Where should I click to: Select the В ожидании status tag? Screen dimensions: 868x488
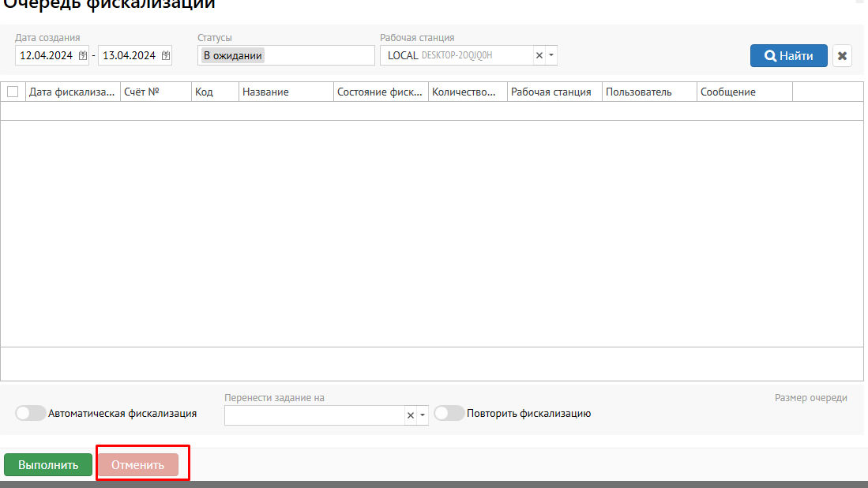(x=232, y=55)
